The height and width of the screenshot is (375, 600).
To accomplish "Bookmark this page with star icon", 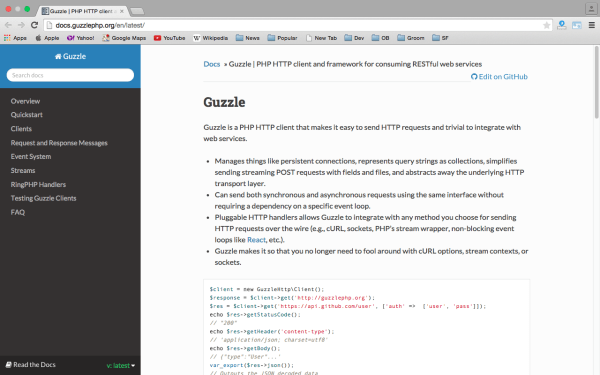I will (546, 25).
